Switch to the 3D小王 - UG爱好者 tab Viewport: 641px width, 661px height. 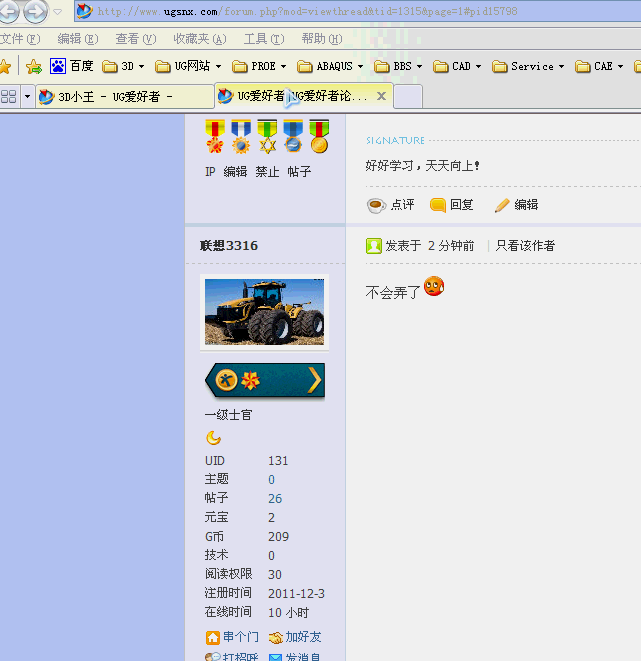click(x=125, y=97)
